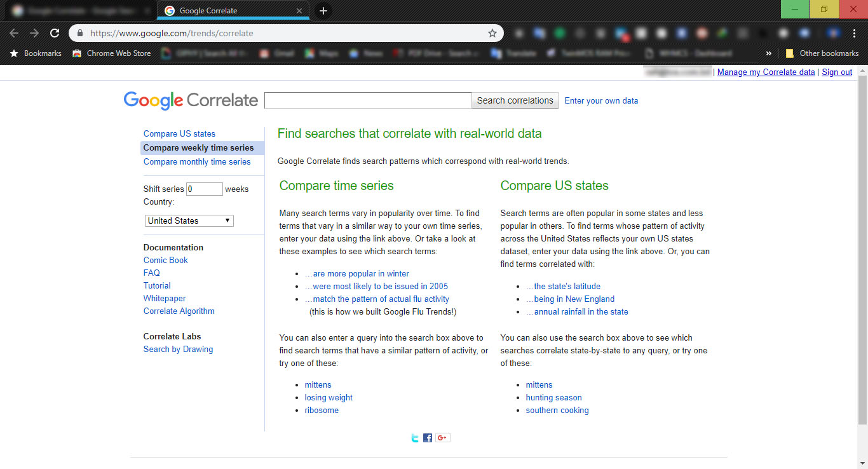The height and width of the screenshot is (469, 868).
Task: Focus the Shift series weeks field
Action: 205,189
